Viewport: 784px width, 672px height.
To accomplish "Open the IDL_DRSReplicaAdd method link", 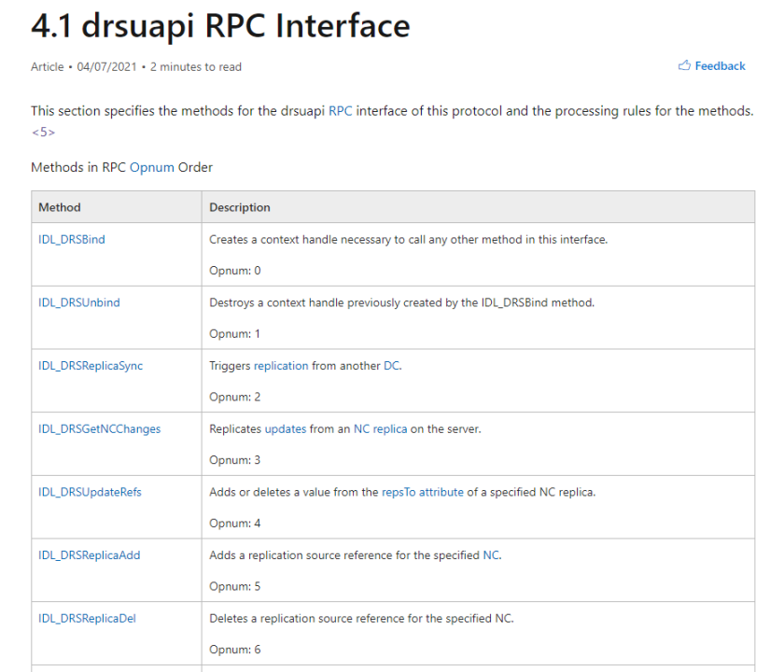I will (89, 555).
